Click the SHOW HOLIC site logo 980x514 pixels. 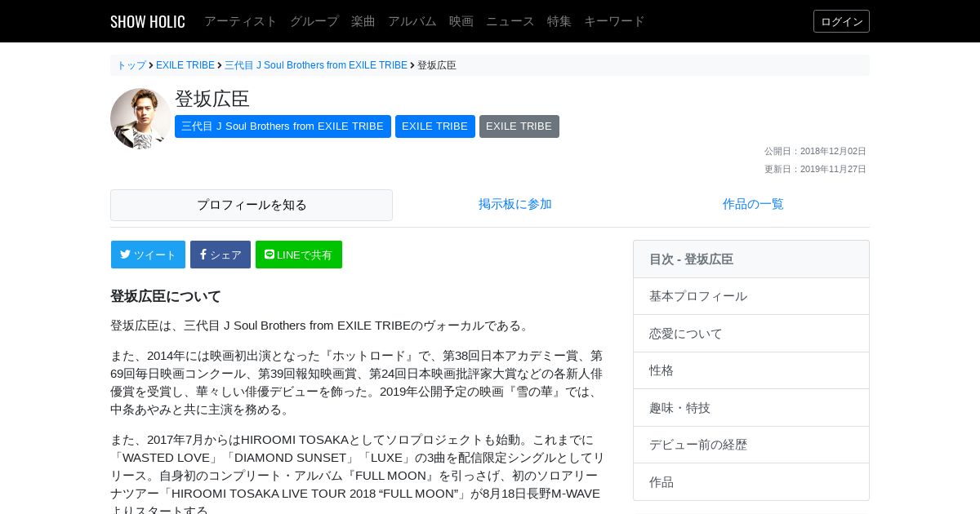148,21
